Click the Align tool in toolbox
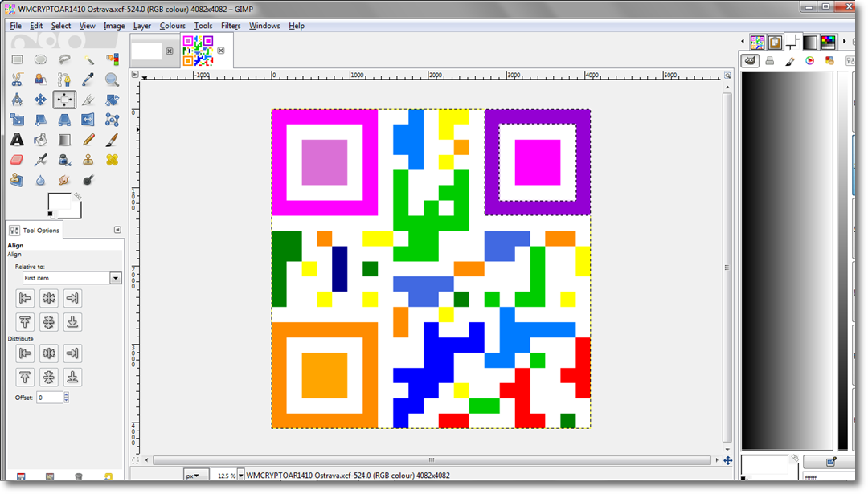Screen dimensions: 868x494 click(x=64, y=100)
